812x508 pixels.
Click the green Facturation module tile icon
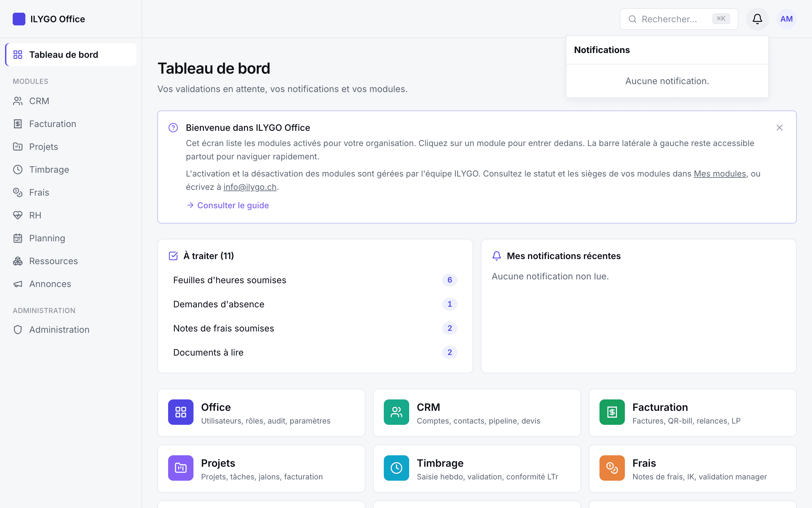point(612,412)
